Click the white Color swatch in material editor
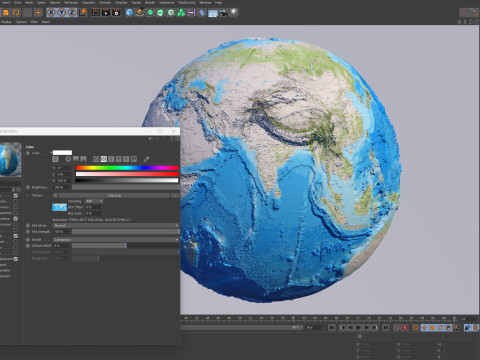Viewport: 480px width, 360px height. [62, 153]
